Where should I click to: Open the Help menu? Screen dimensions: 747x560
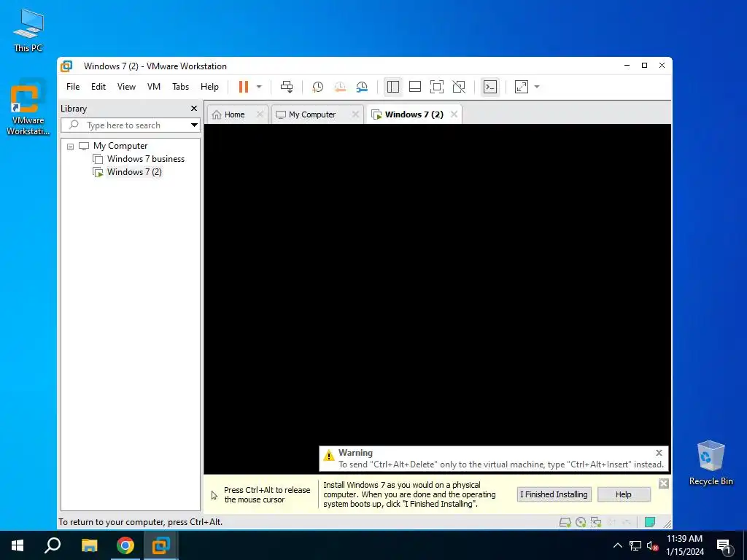click(209, 87)
